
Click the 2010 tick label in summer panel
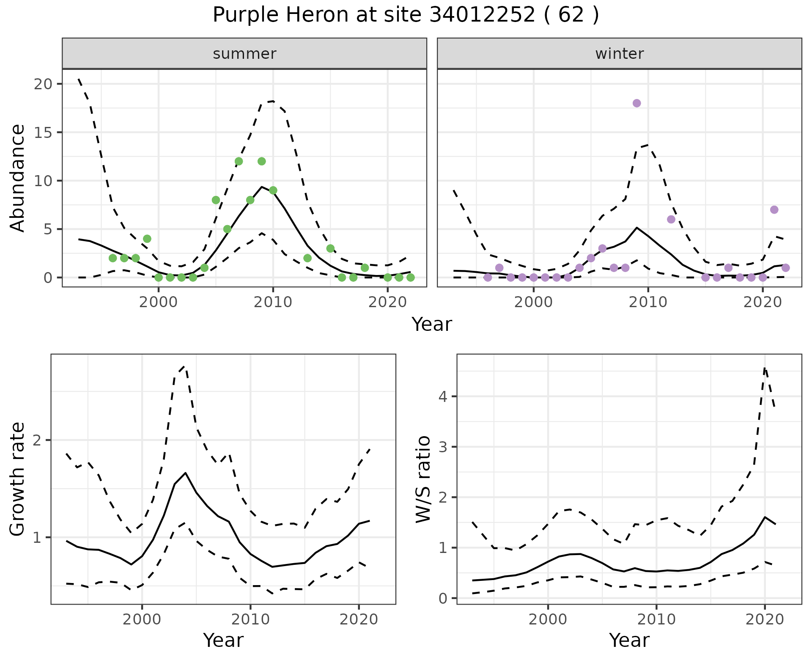click(x=273, y=302)
